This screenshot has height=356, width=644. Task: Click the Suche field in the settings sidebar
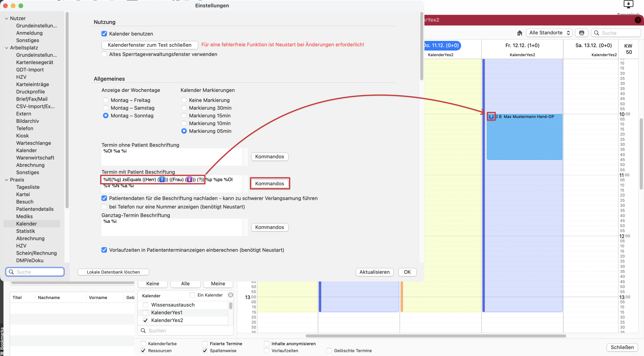pos(38,272)
